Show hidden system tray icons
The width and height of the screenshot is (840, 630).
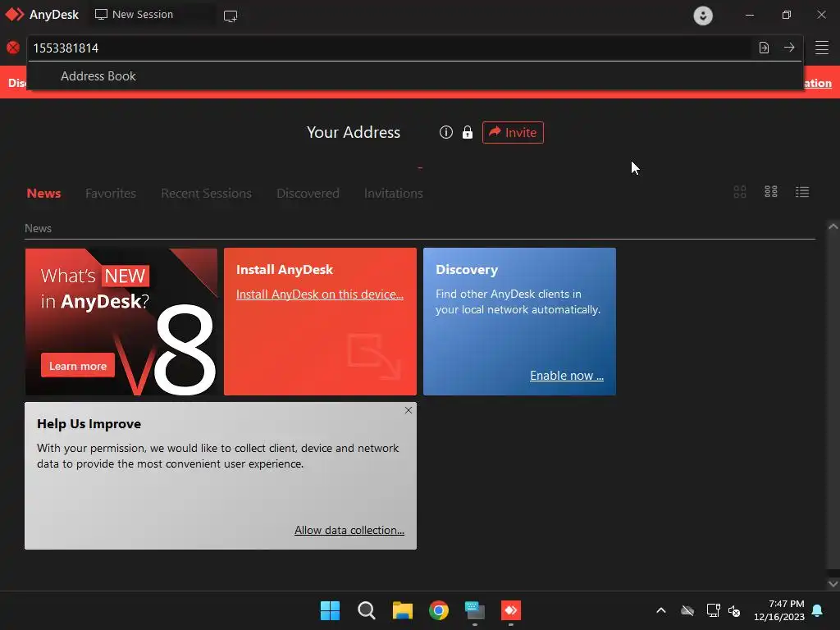coord(661,610)
